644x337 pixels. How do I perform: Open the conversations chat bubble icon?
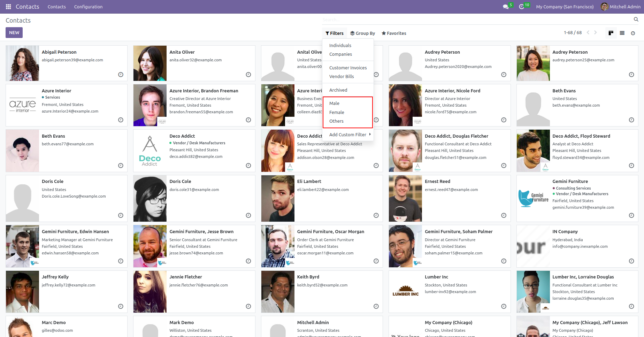(506, 7)
